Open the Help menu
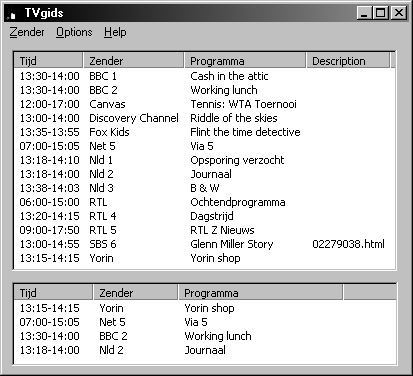This screenshot has width=413, height=376. pyautogui.click(x=115, y=32)
